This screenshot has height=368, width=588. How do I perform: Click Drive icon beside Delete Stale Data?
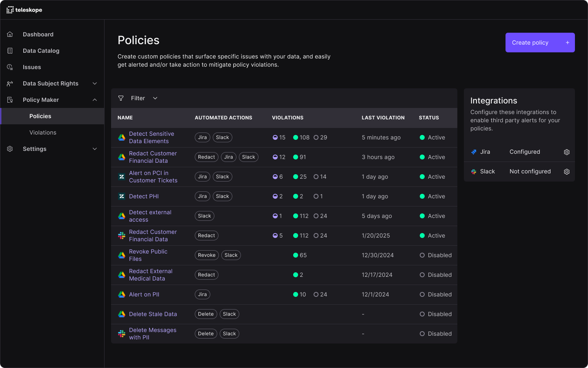tap(122, 314)
